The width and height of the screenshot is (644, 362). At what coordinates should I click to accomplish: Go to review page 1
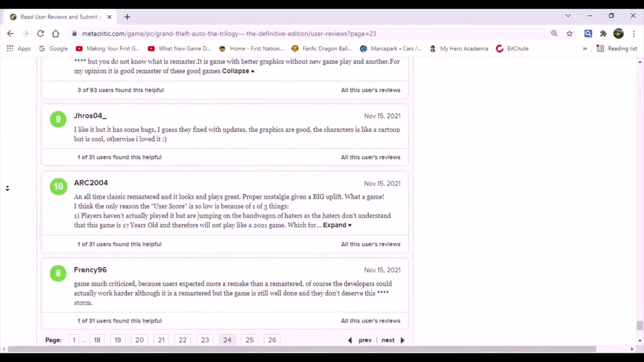(73, 340)
